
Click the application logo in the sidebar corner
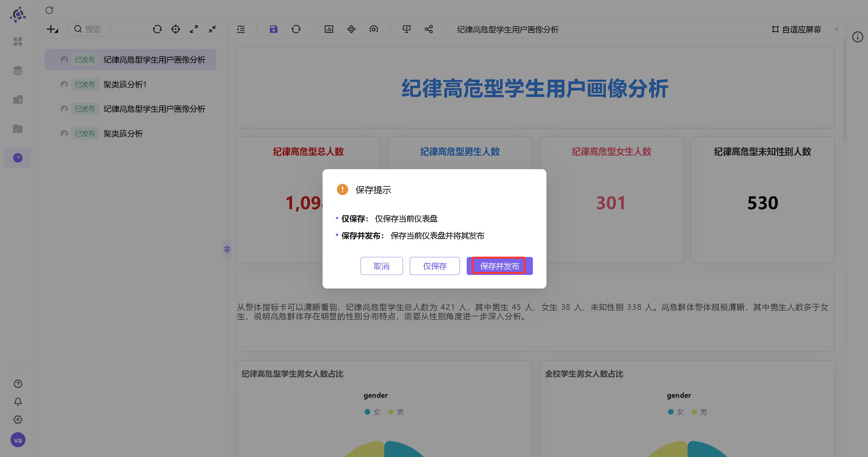(18, 15)
